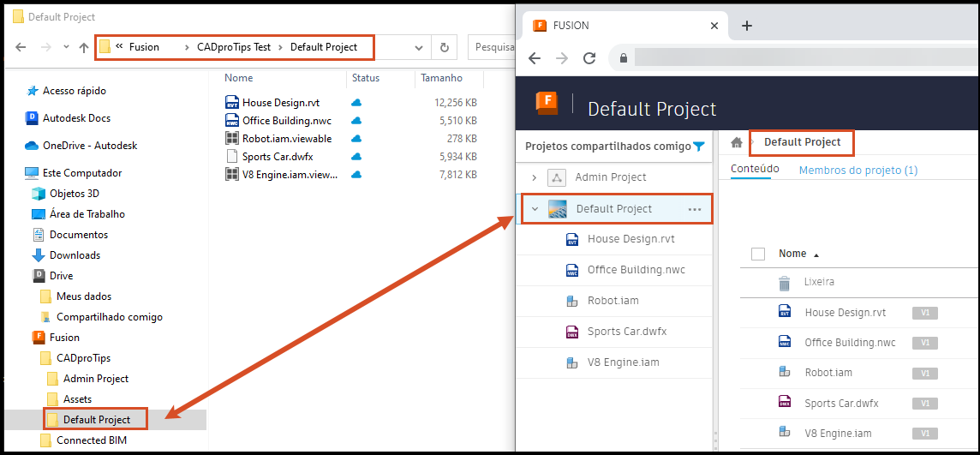Click the Pesquisa search box in Explorer
Image resolution: width=980 pixels, height=455 pixels.
pyautogui.click(x=491, y=47)
